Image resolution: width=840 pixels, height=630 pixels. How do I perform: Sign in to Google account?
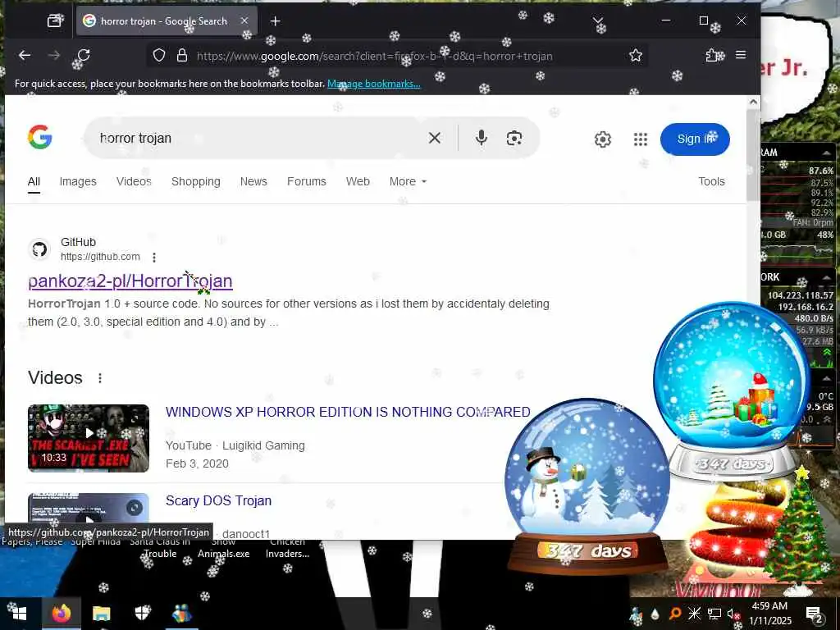click(695, 139)
